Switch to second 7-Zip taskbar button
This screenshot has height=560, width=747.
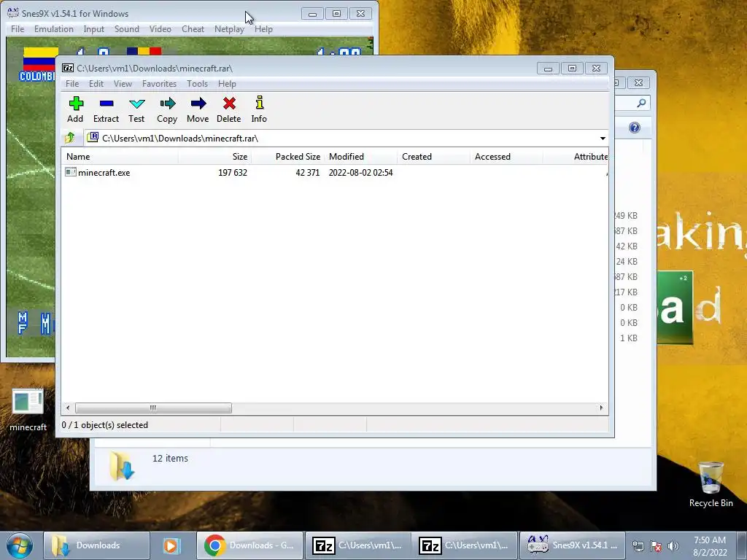click(x=464, y=545)
